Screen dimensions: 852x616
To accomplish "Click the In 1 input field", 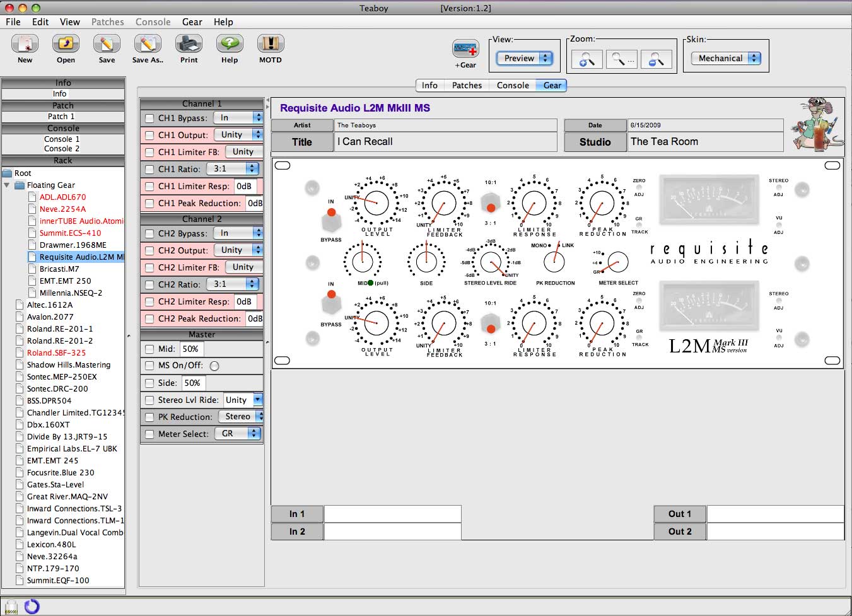I will (x=392, y=514).
